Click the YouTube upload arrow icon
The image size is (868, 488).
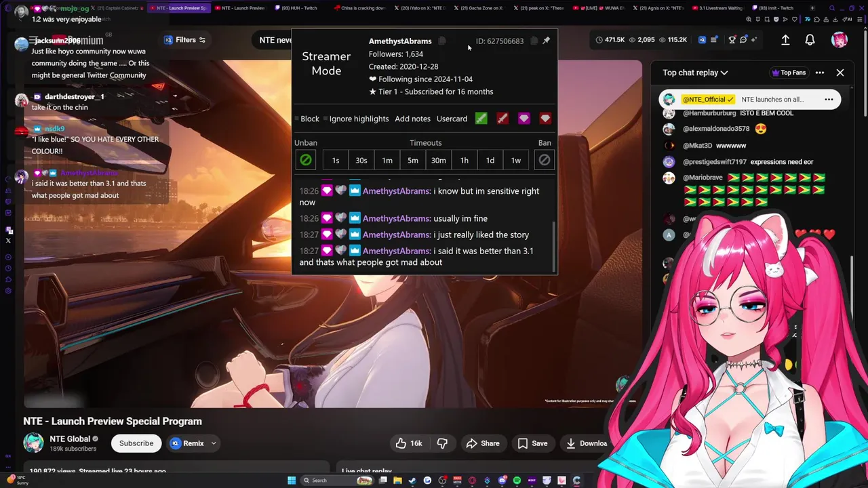(785, 40)
